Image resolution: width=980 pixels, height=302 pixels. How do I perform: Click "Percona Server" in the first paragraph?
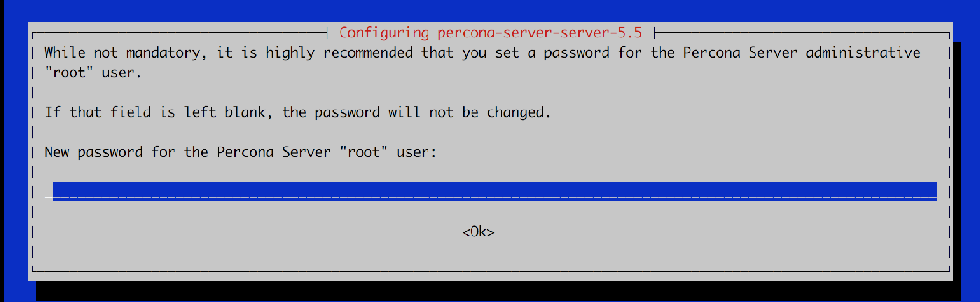740,52
